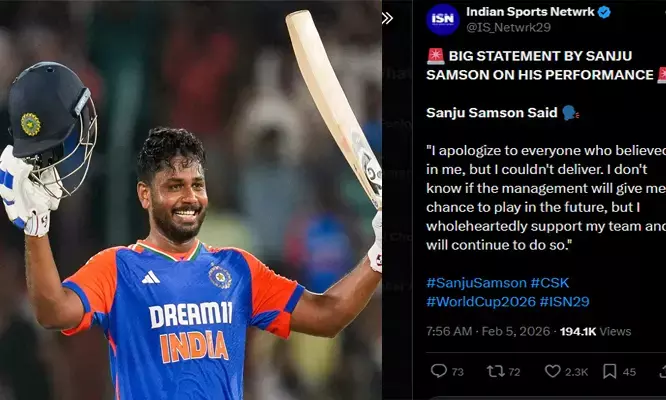Click the 7:56 AM Feb 5, 2026 timestamp
This screenshot has width=666, height=400.
click(488, 331)
